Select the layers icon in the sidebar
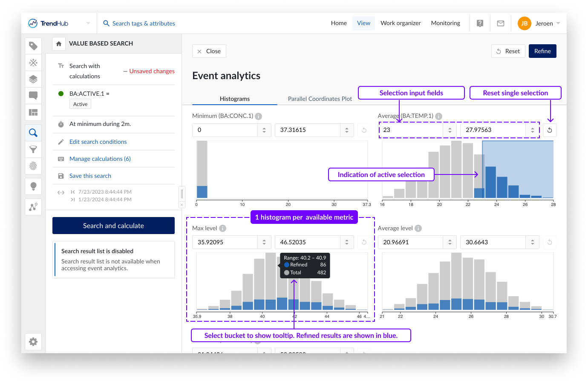 33,79
